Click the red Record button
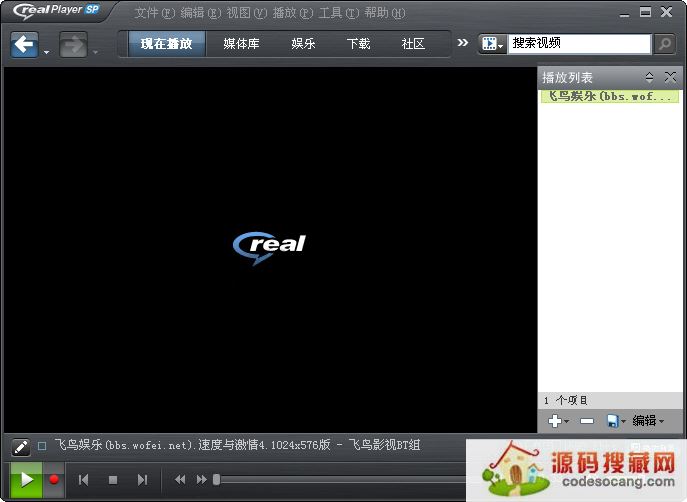 click(54, 480)
